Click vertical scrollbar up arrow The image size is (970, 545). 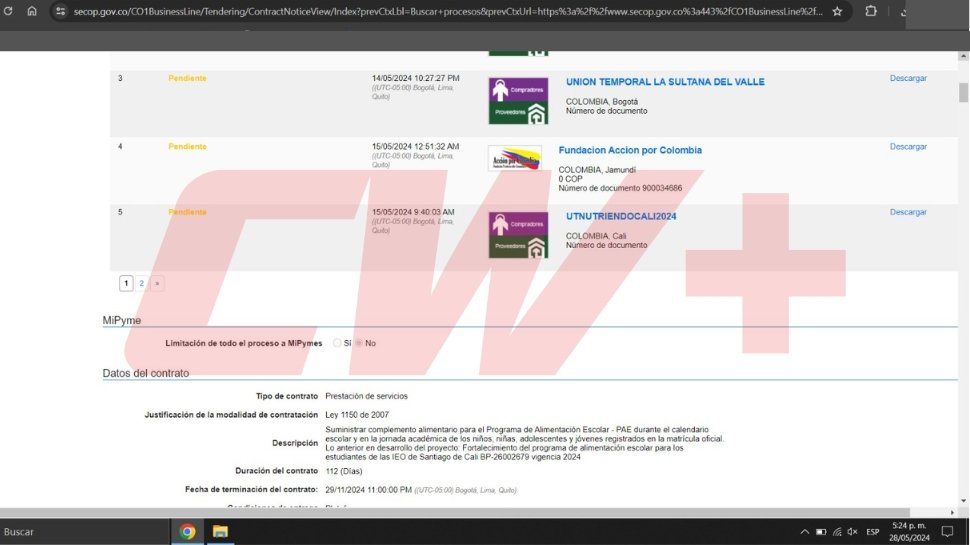point(963,56)
